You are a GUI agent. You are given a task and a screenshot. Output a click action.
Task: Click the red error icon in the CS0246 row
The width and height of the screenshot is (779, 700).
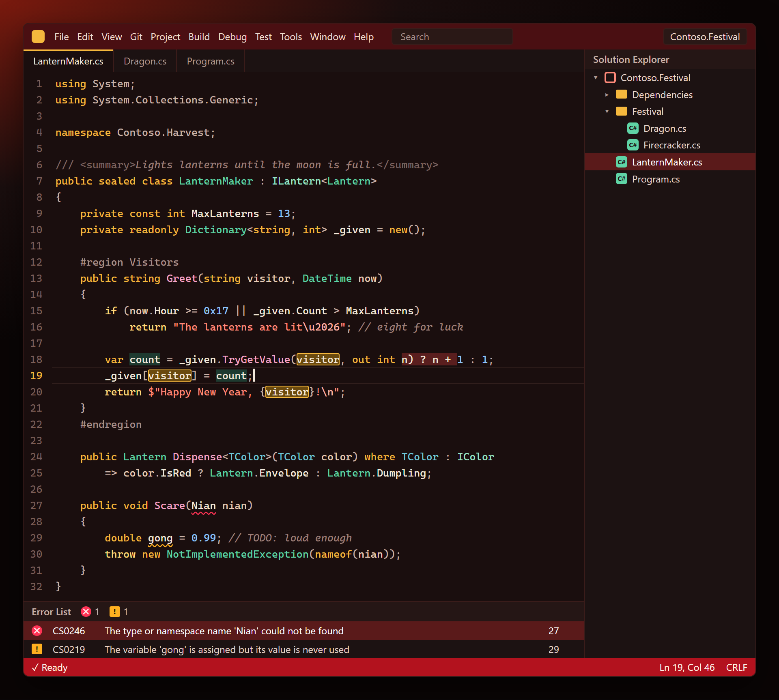click(37, 631)
